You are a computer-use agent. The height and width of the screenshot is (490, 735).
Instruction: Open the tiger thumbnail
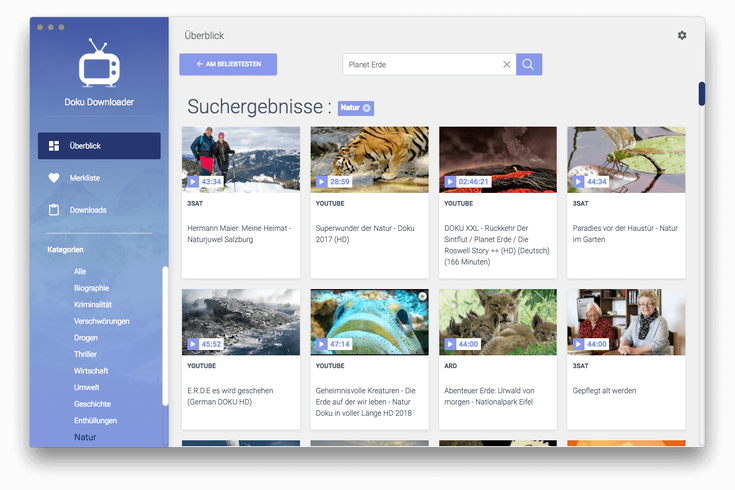[369, 159]
